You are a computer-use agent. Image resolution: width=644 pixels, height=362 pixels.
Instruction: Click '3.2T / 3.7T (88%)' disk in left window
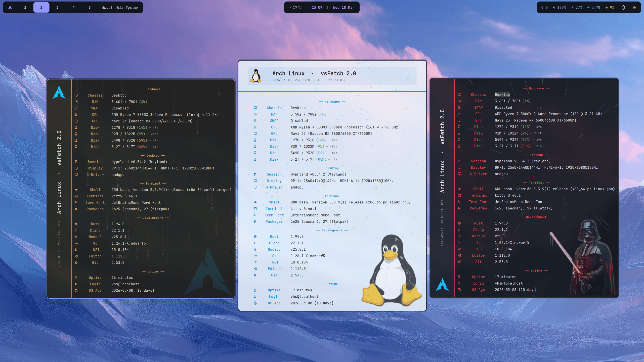[130, 147]
